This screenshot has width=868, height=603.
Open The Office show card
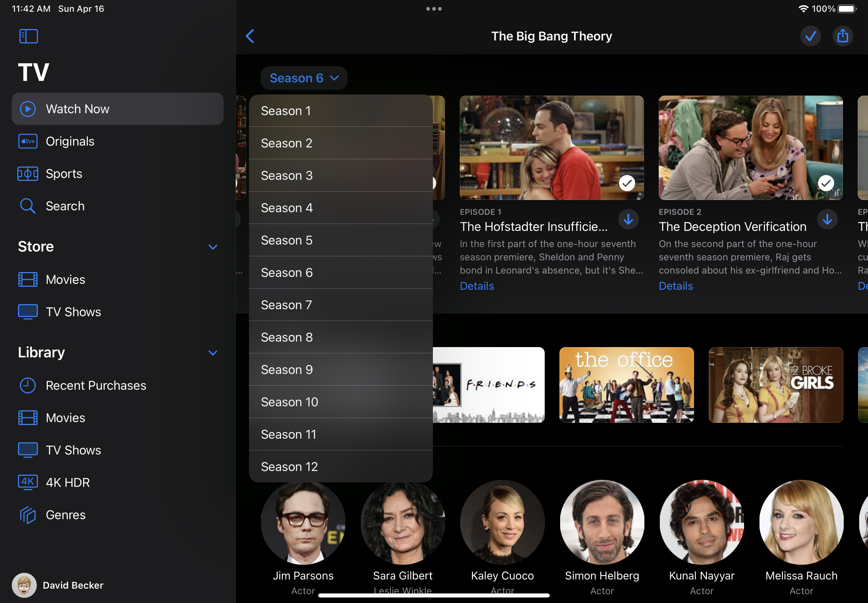coord(626,385)
